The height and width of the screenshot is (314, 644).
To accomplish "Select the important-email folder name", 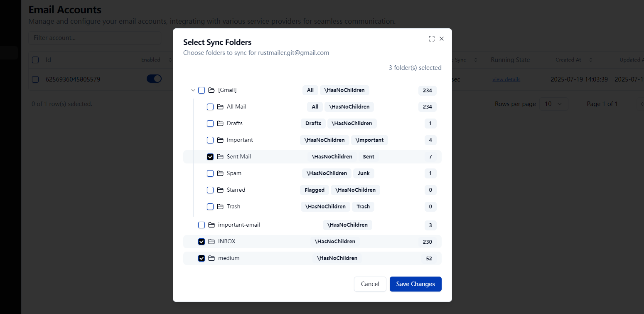I will (x=239, y=225).
